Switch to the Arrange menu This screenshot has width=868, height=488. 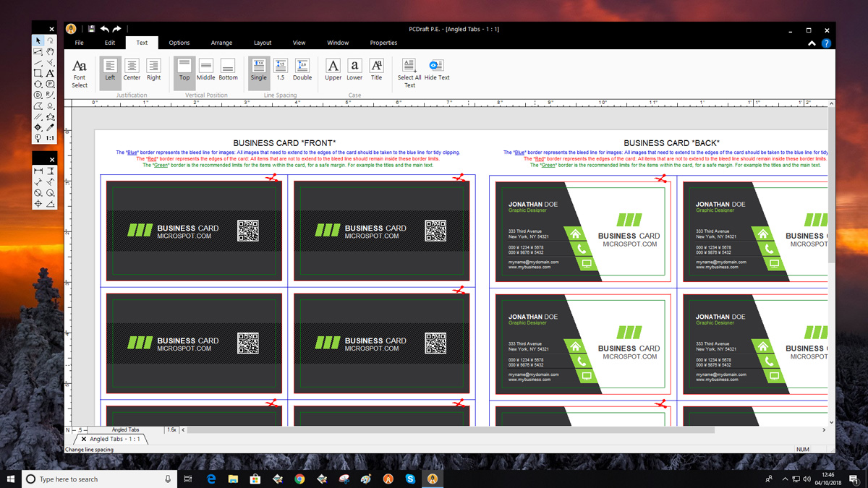pos(221,43)
